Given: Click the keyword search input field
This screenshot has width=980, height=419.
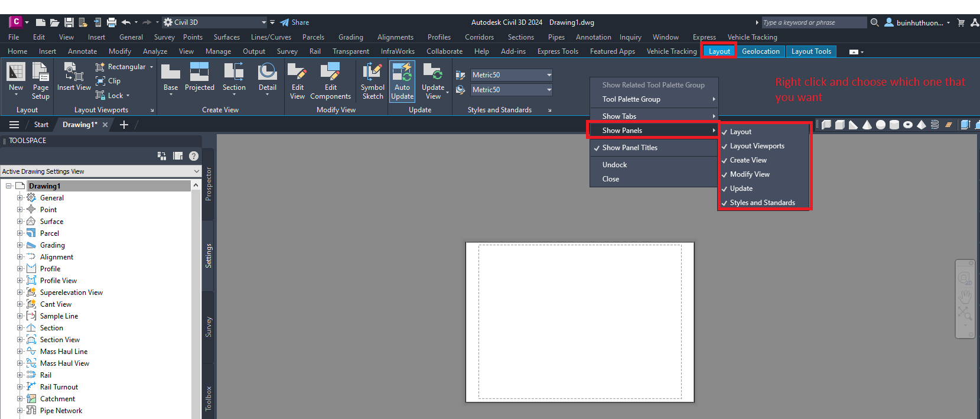Looking at the screenshot, I should 814,22.
